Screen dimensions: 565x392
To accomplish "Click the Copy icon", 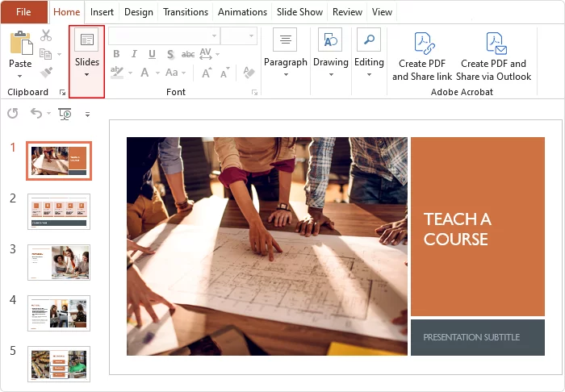I will [x=46, y=54].
